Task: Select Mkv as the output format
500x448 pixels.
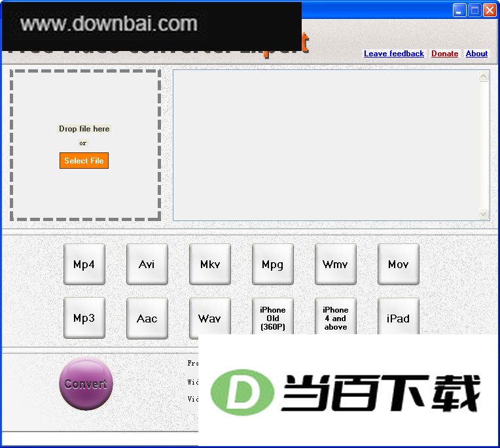Action: [x=210, y=264]
